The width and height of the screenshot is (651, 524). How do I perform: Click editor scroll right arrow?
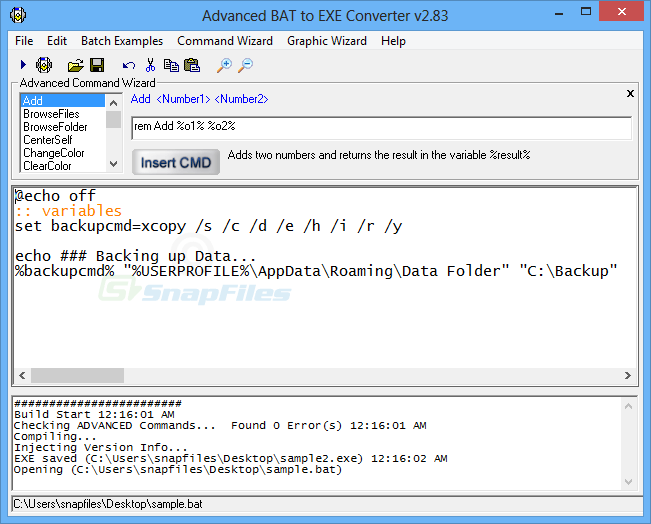coord(627,375)
